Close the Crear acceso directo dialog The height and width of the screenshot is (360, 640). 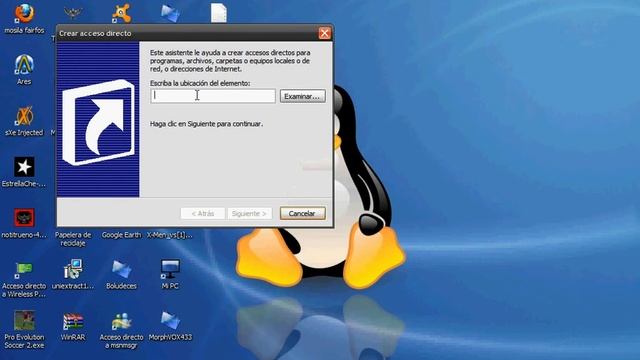point(324,33)
